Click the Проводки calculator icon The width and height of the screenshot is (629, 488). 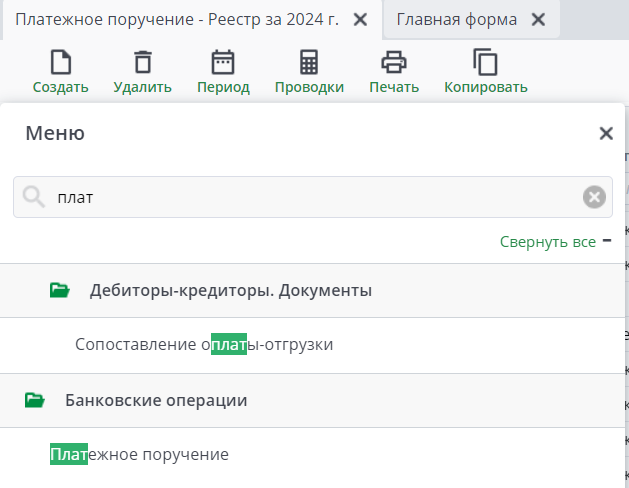pos(309,63)
